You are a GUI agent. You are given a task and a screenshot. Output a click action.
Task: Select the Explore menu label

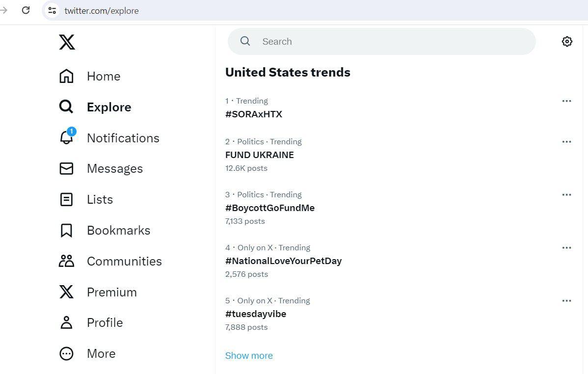point(109,107)
